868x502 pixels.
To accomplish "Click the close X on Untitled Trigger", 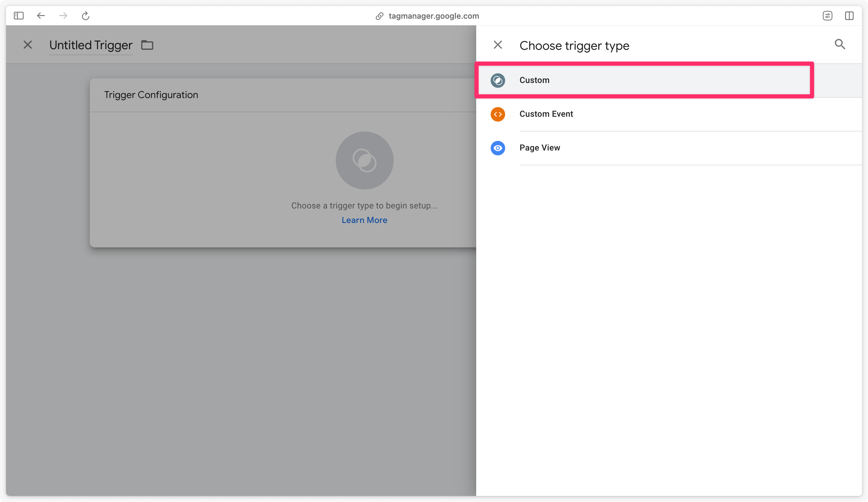I will click(x=28, y=45).
